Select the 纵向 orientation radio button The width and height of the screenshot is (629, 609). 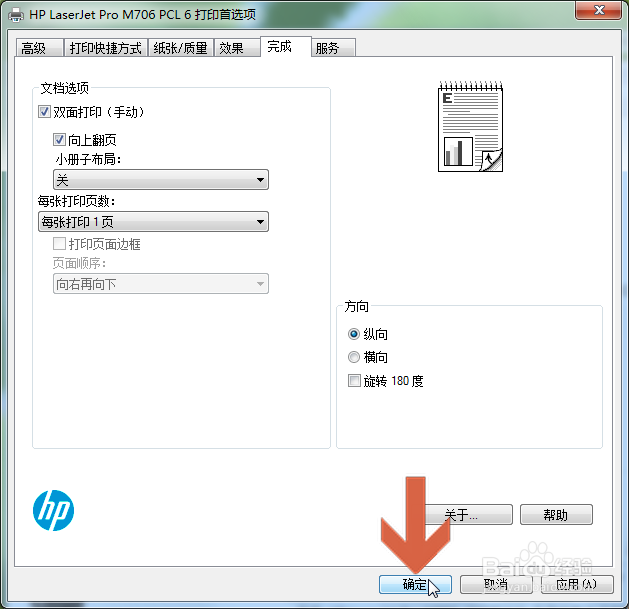coord(354,334)
